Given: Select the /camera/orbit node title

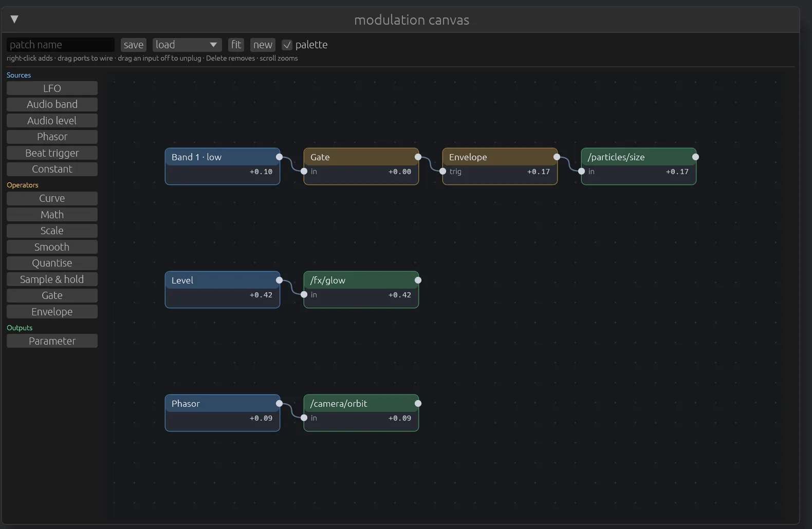Looking at the screenshot, I should pyautogui.click(x=339, y=404).
